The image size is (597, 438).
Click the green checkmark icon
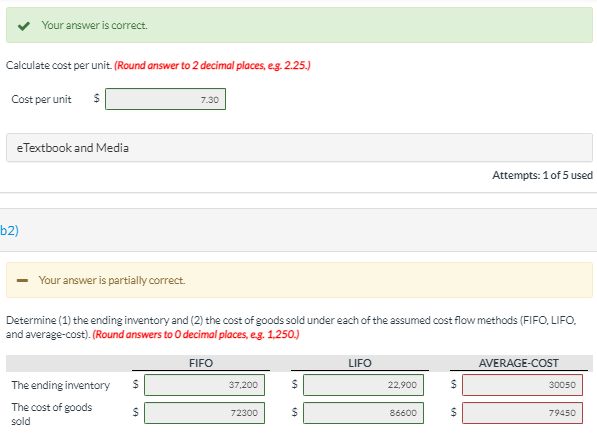[x=24, y=26]
